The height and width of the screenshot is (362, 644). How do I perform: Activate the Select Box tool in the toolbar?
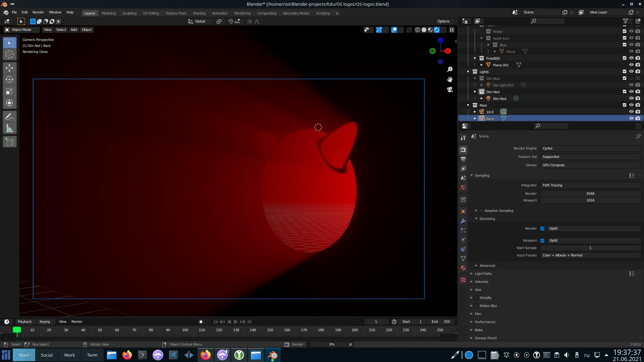[9, 43]
